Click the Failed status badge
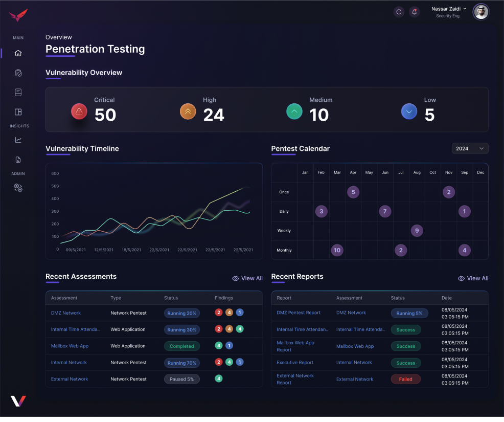 [405, 379]
